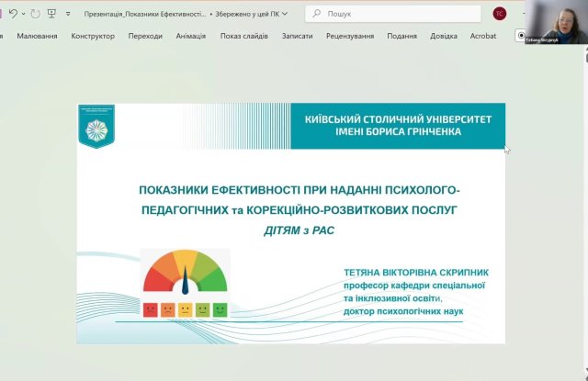Screen dimensions: 588x381
Task: Open the saved-location dropdown beside file name
Action: pyautogui.click(x=285, y=14)
